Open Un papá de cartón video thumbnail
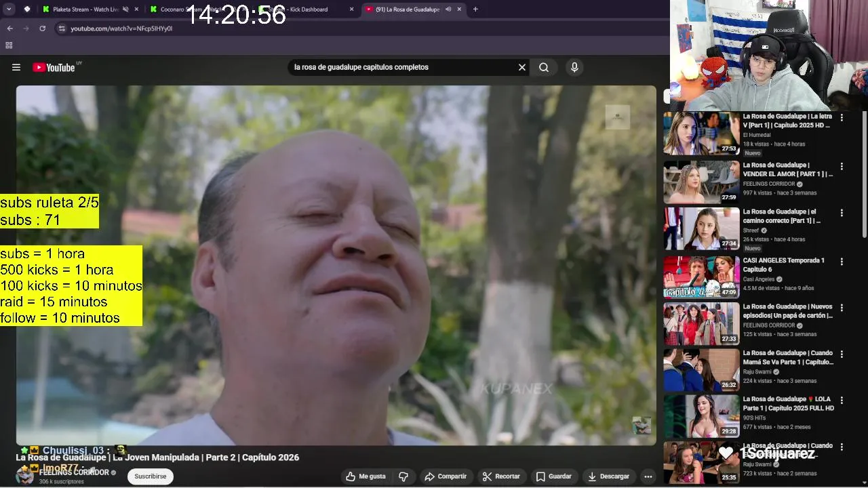 701,323
